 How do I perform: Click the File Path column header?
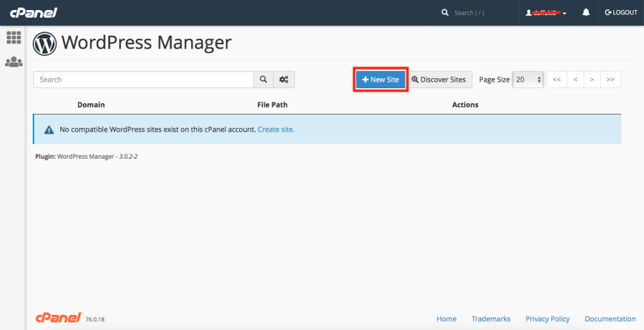272,105
